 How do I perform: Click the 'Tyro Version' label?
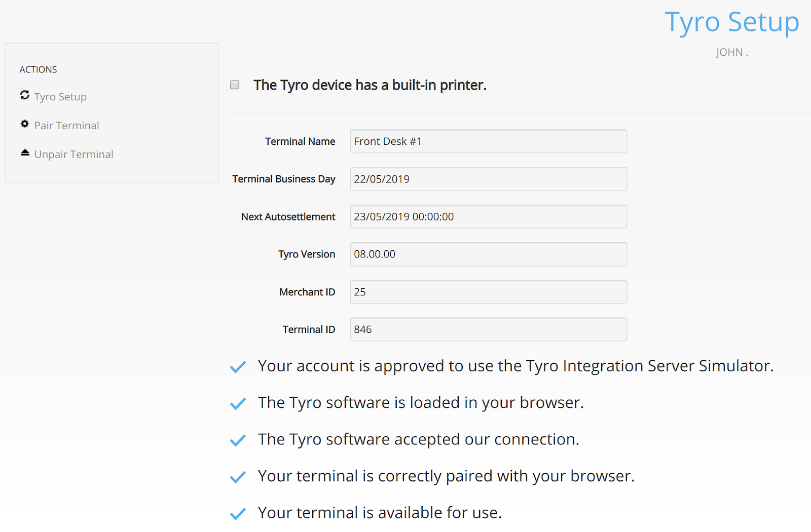point(307,254)
